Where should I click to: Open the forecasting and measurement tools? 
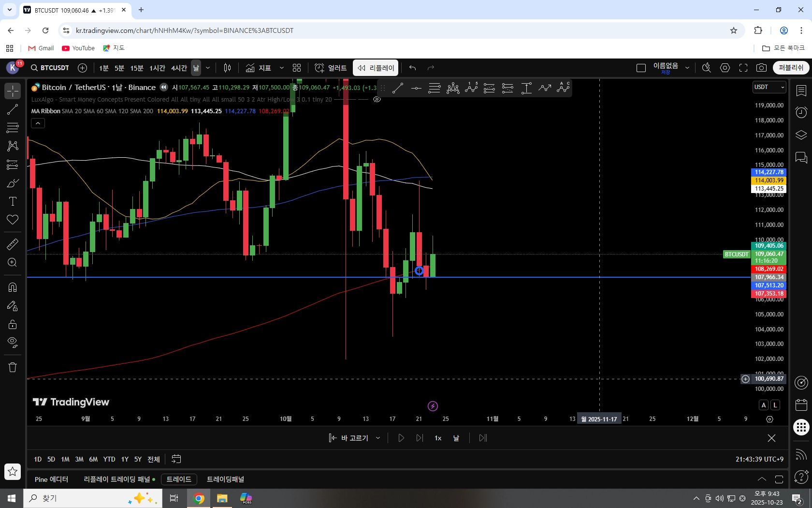13,164
